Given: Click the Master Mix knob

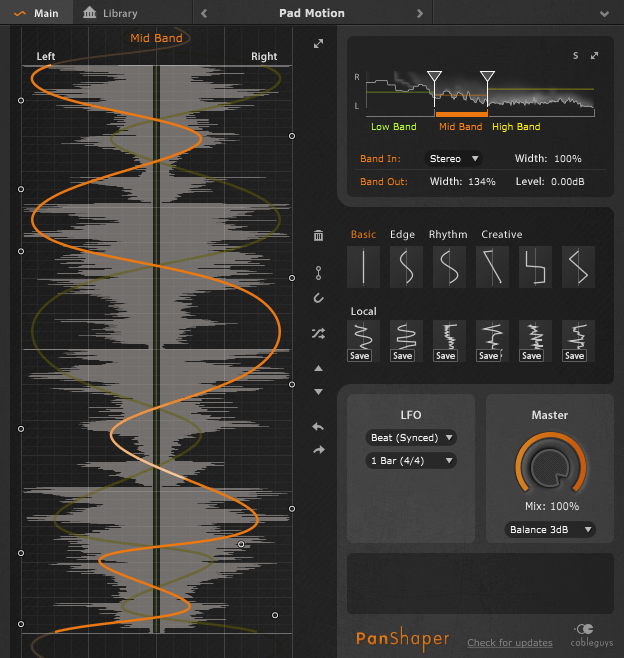Looking at the screenshot, I should 550,466.
